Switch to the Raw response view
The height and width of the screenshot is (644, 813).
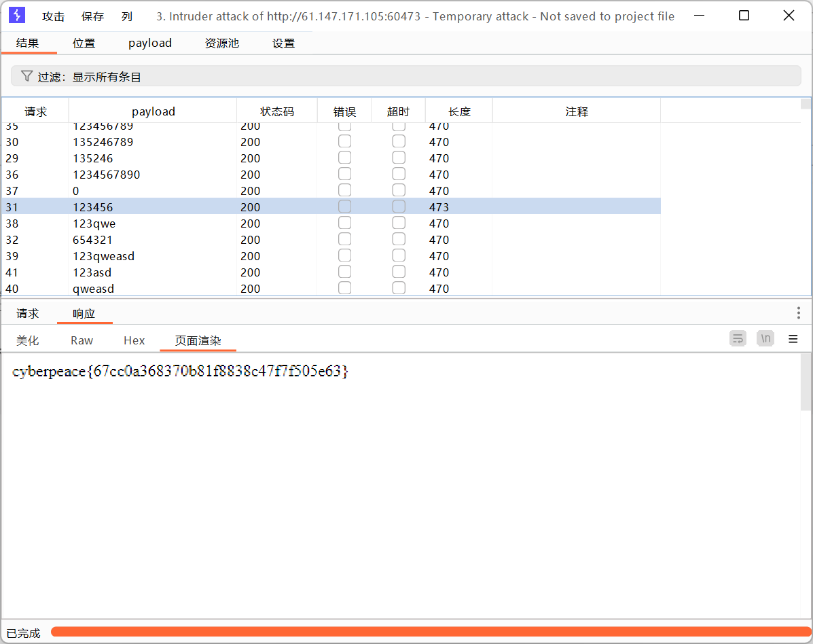82,340
